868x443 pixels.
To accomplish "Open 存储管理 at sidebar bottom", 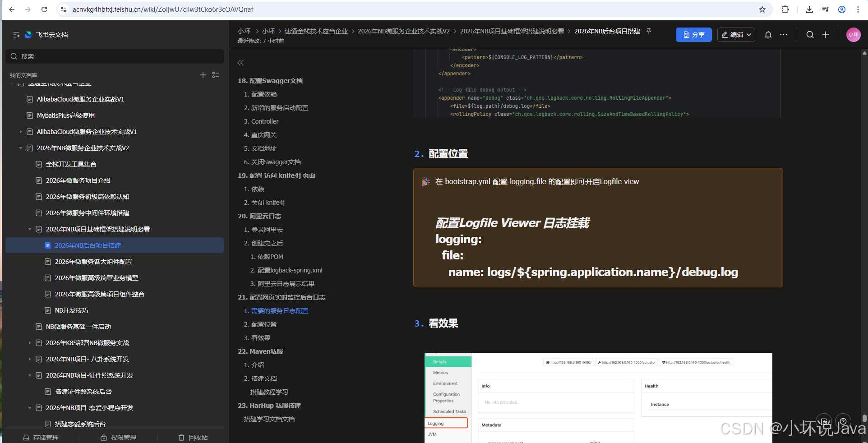I will pyautogui.click(x=41, y=437).
